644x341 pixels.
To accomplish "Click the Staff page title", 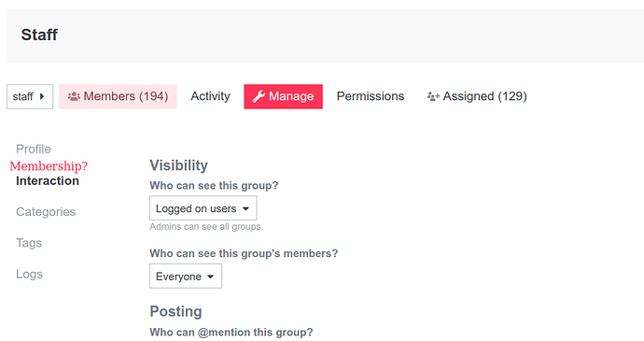I will (x=39, y=35).
